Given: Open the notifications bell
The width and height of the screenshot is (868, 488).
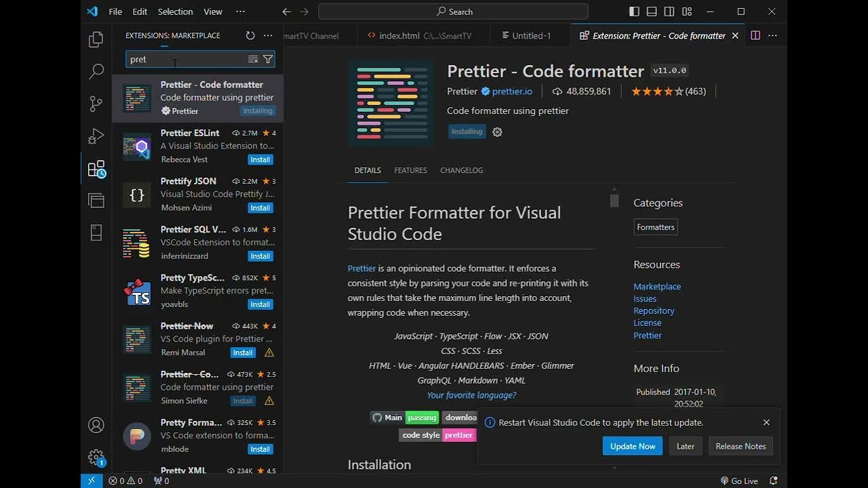Looking at the screenshot, I should 773,481.
